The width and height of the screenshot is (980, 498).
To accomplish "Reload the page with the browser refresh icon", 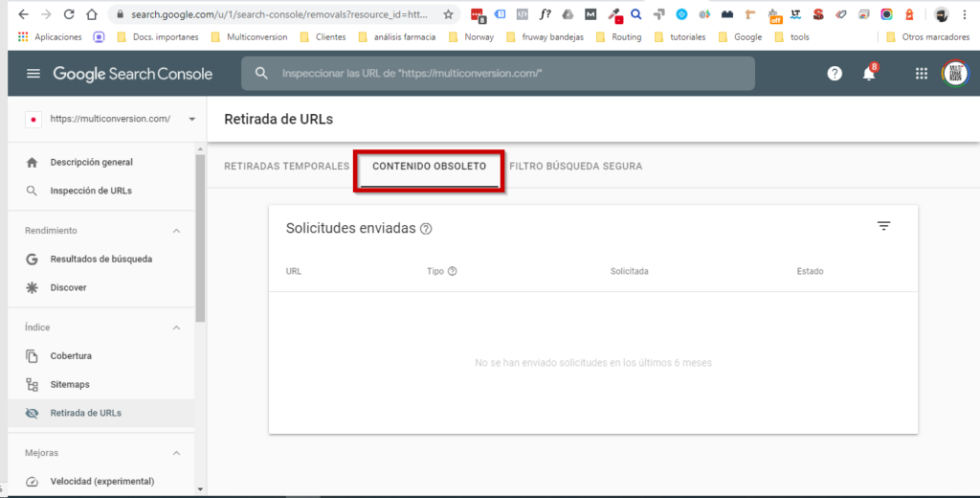I will tap(69, 14).
